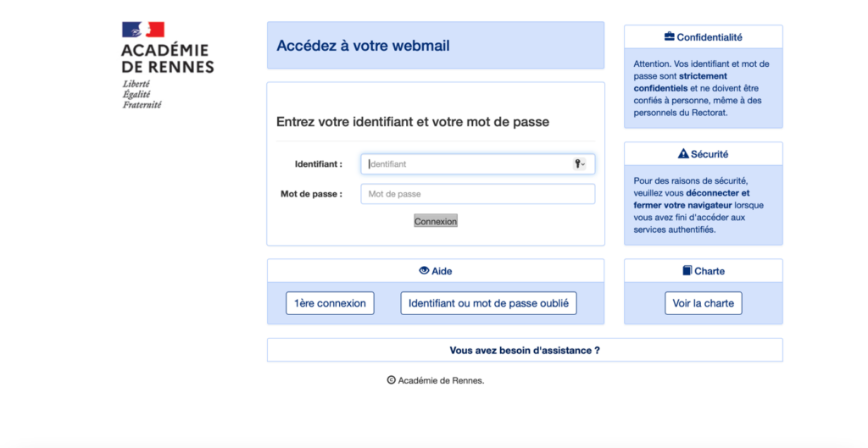Screen dimensions: 868x448
Task: Click the briefcase icon beside Confidentialité
Action: tap(669, 37)
